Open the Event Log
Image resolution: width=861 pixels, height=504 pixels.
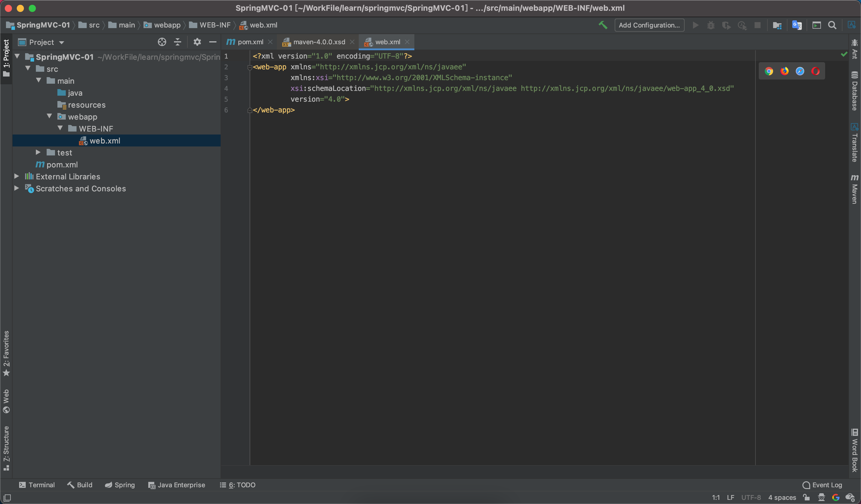822,485
